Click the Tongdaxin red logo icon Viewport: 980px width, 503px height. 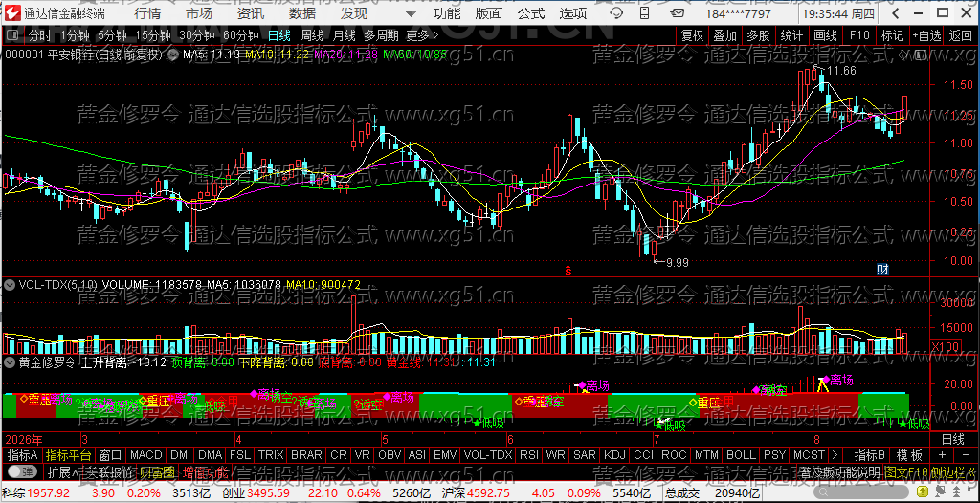click(11, 13)
